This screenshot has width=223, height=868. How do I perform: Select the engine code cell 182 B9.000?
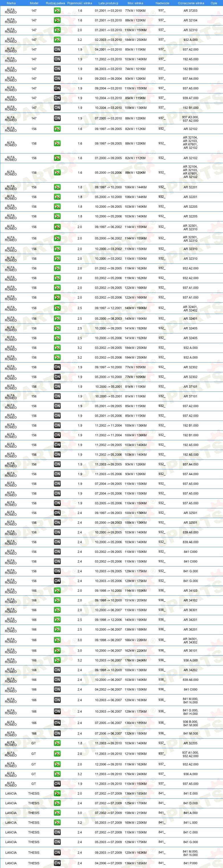(x=190, y=69)
